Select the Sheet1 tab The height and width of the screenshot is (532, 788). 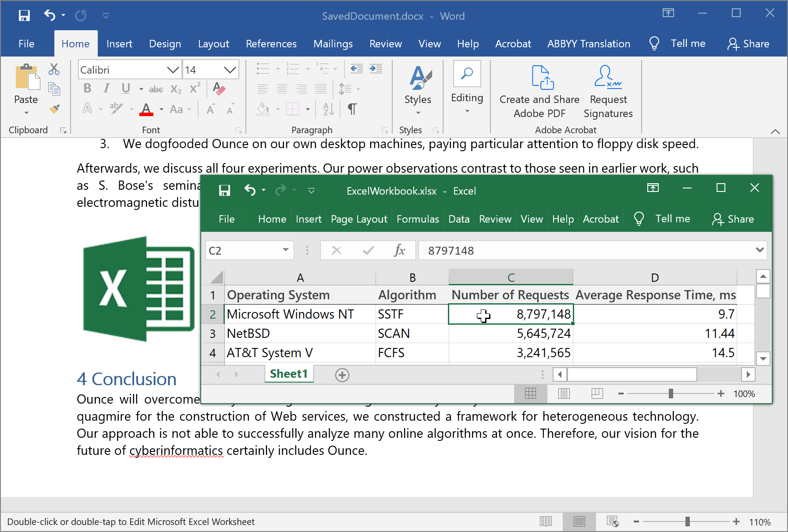288,374
